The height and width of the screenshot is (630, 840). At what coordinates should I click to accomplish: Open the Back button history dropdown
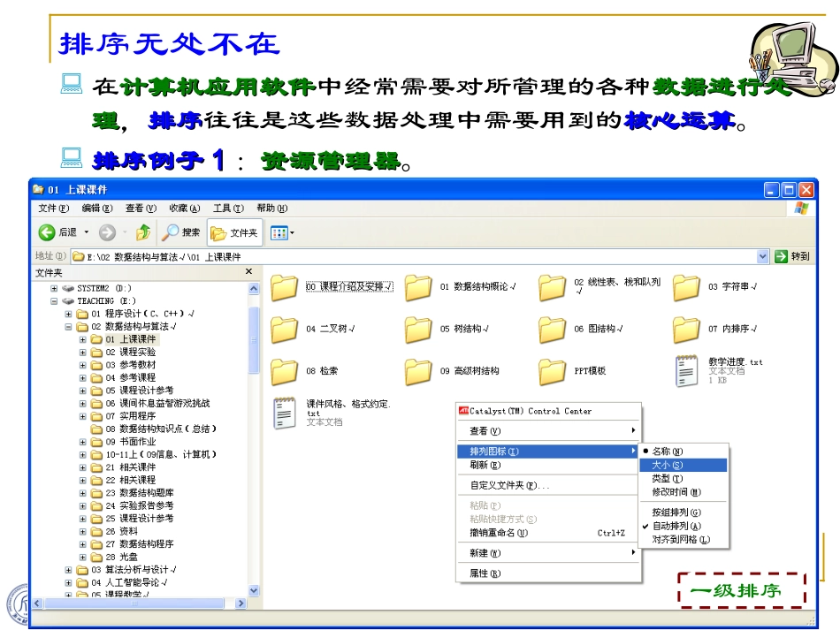(x=86, y=232)
